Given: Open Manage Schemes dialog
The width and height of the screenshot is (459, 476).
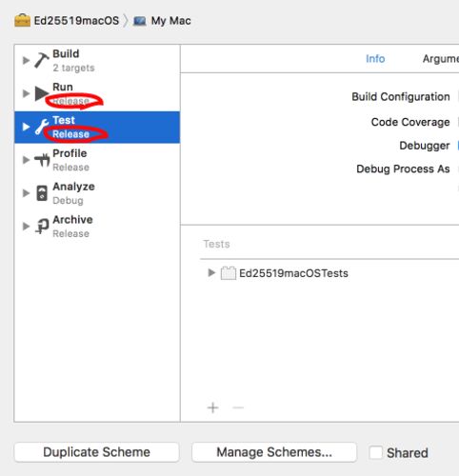Looking at the screenshot, I should (274, 452).
